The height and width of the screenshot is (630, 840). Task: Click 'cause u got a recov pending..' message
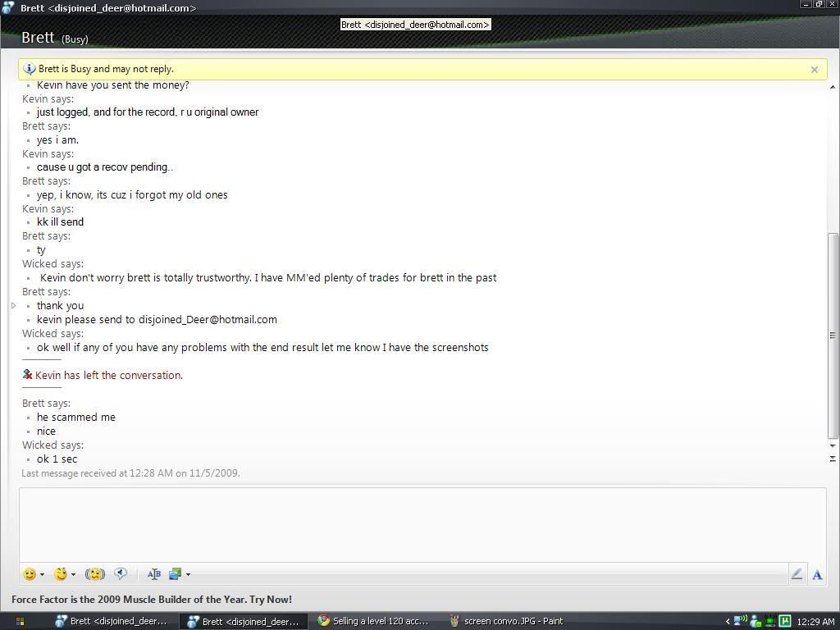click(104, 167)
